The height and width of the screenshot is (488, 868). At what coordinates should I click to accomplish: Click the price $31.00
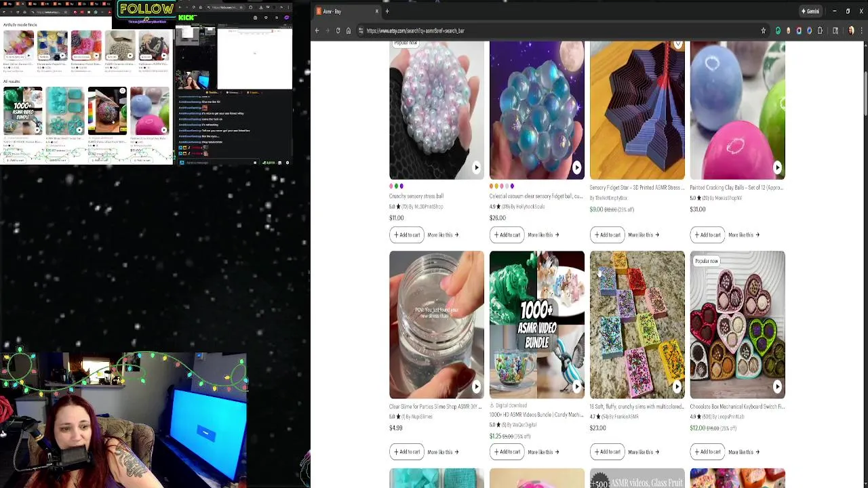click(698, 209)
